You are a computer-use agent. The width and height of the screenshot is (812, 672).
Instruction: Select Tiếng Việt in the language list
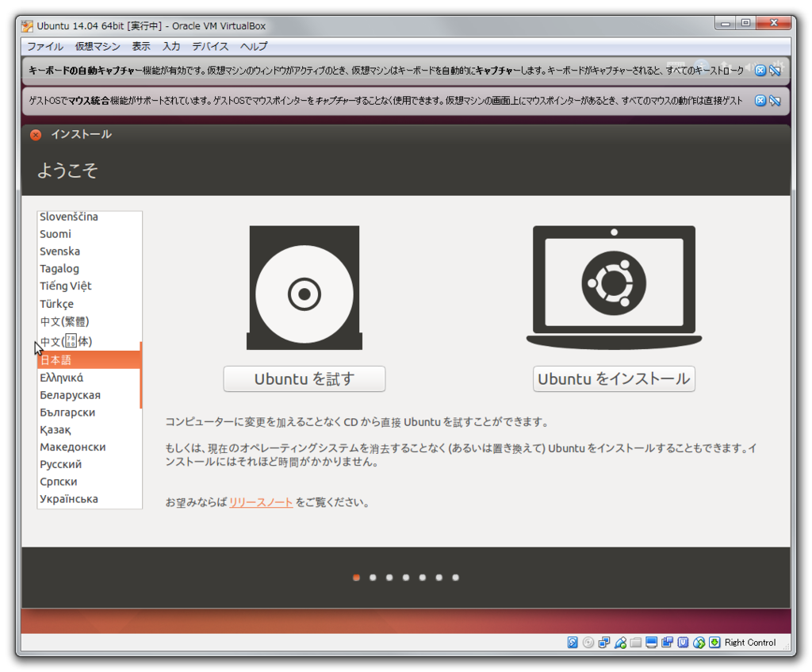click(89, 286)
